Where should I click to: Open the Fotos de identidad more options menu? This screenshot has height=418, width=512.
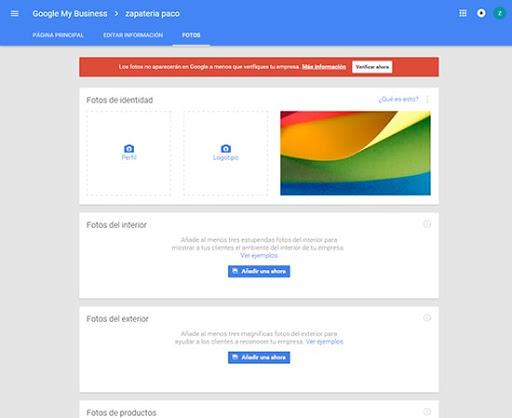pos(427,99)
